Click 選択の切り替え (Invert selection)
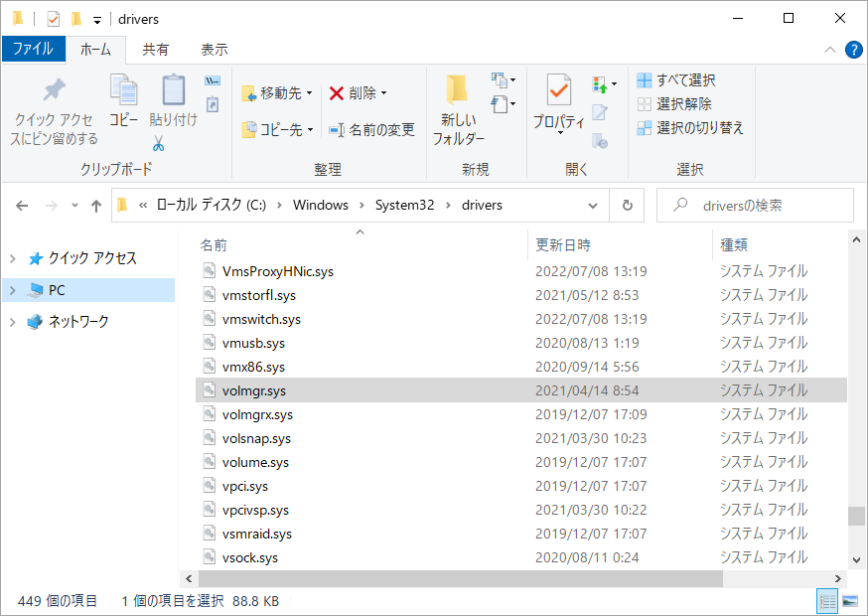This screenshot has height=616, width=868. pos(690,128)
